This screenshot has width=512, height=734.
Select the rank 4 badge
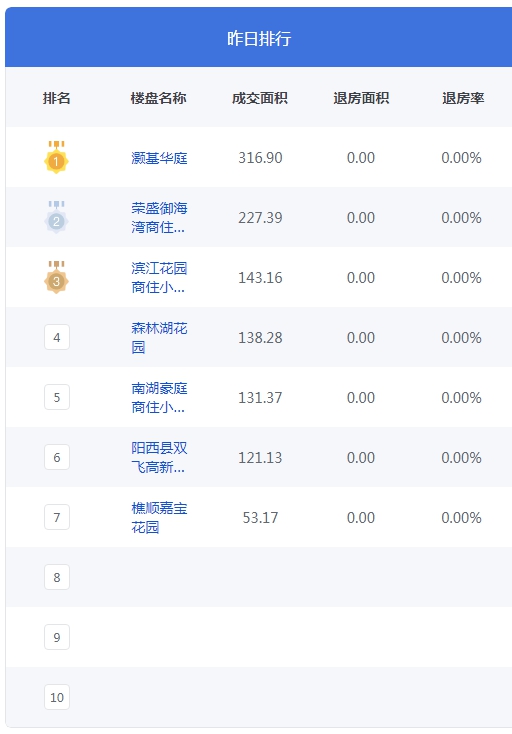[57, 337]
